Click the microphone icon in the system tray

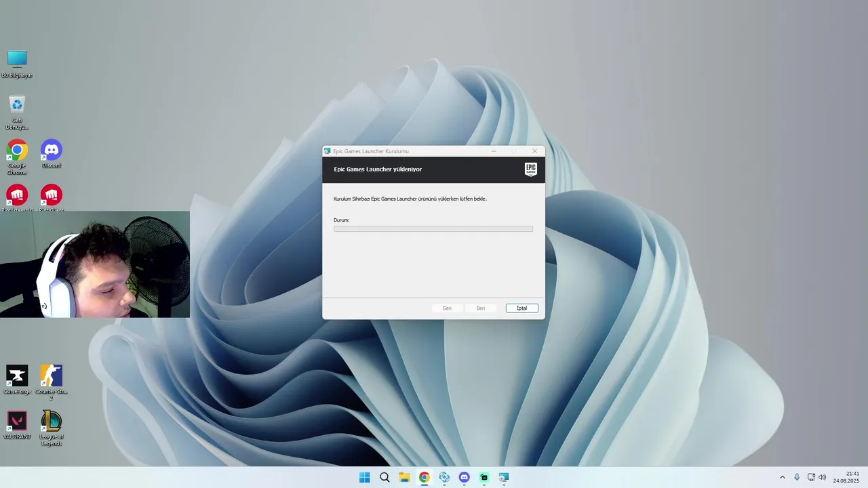[797, 477]
